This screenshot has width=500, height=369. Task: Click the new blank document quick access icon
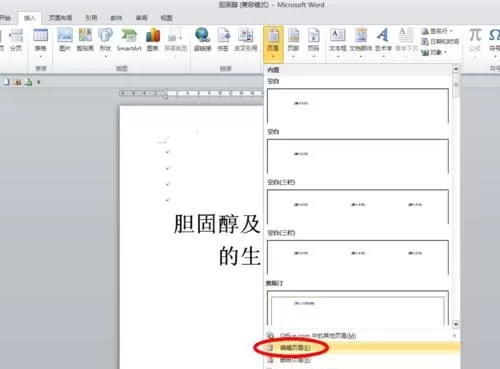[x=6, y=82]
